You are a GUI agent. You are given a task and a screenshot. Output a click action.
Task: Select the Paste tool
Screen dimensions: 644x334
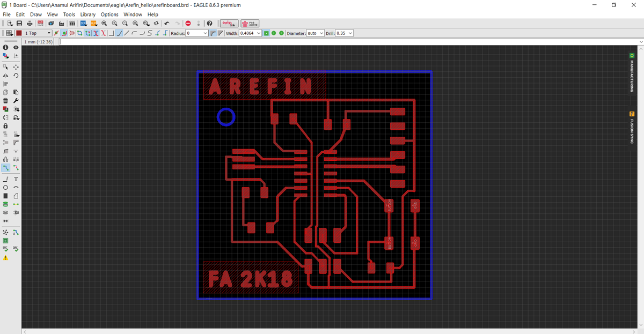(16, 92)
